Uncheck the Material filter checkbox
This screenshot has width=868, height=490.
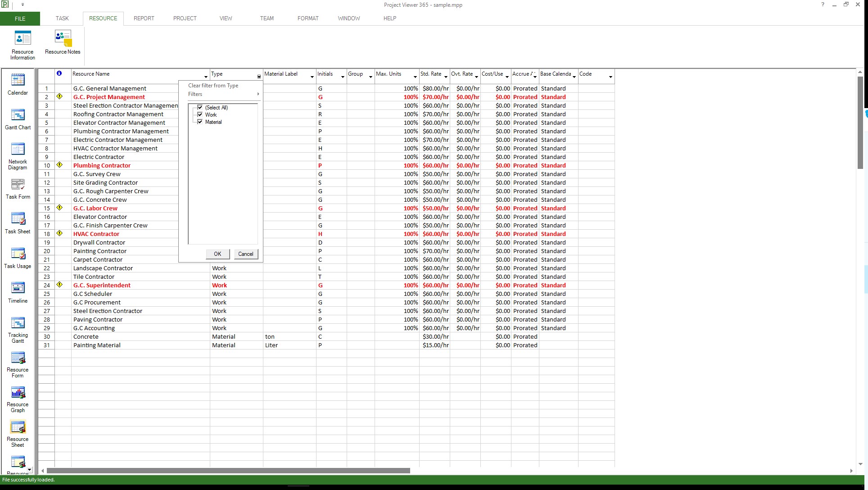[x=200, y=122]
